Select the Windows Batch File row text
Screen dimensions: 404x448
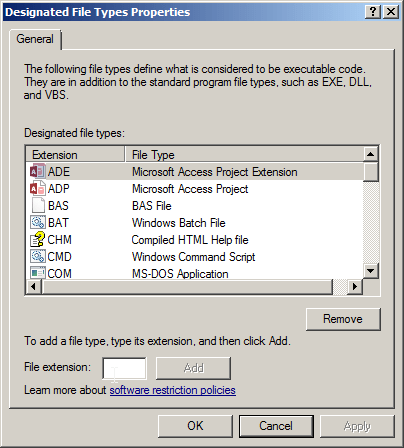coord(179,223)
